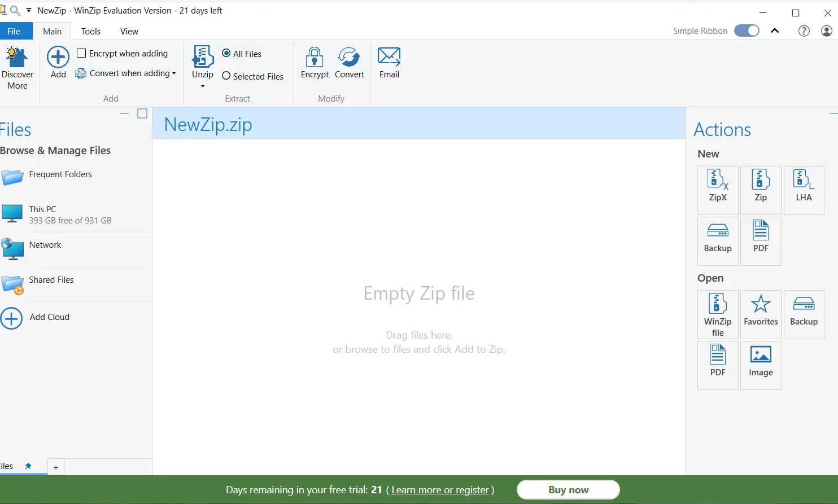Create a new Zip file
Viewport: 838px width, 504px height.
click(x=761, y=190)
